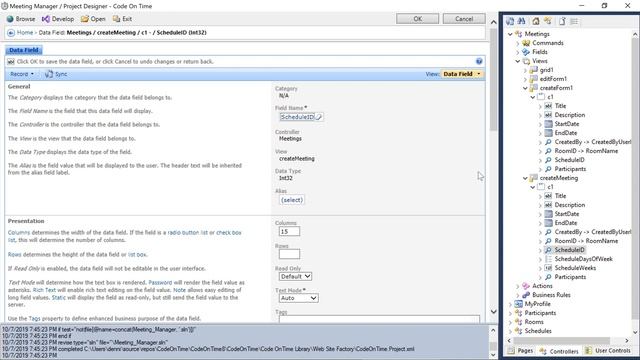Screen dimensions: 640x360
Task: Click the Exit toolbar item
Action: point(122,19)
